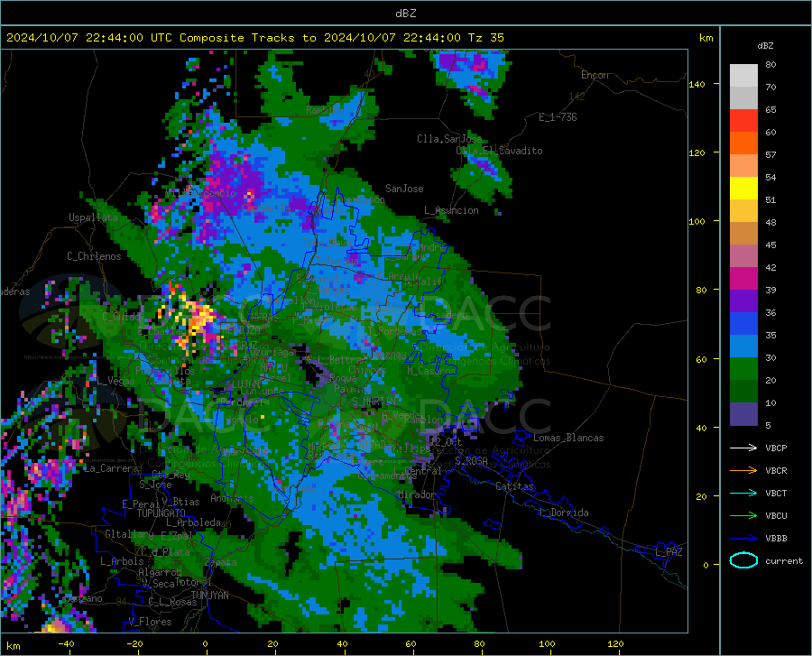This screenshot has width=812, height=656.
Task: Click the 'TUNUYAN' map label
Action: [x=209, y=595]
